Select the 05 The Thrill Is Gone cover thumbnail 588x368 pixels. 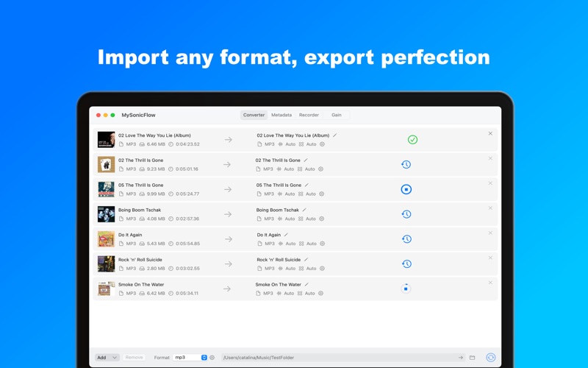point(106,189)
